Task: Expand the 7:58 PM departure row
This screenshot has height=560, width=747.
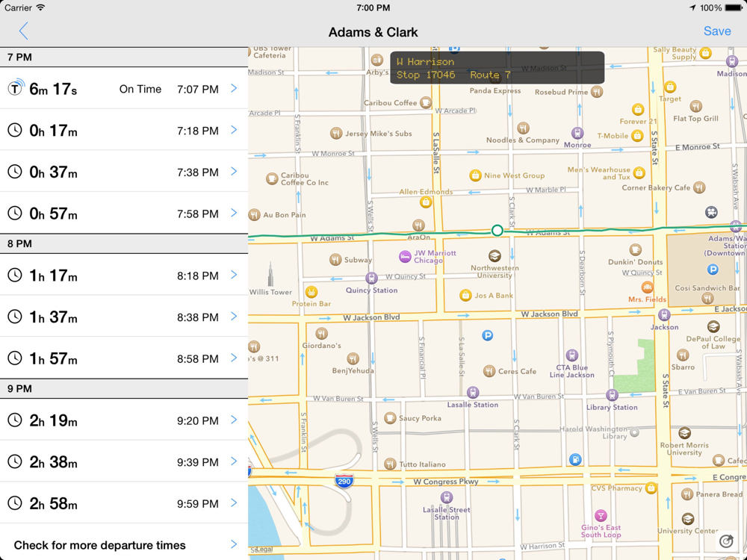Action: (x=124, y=213)
